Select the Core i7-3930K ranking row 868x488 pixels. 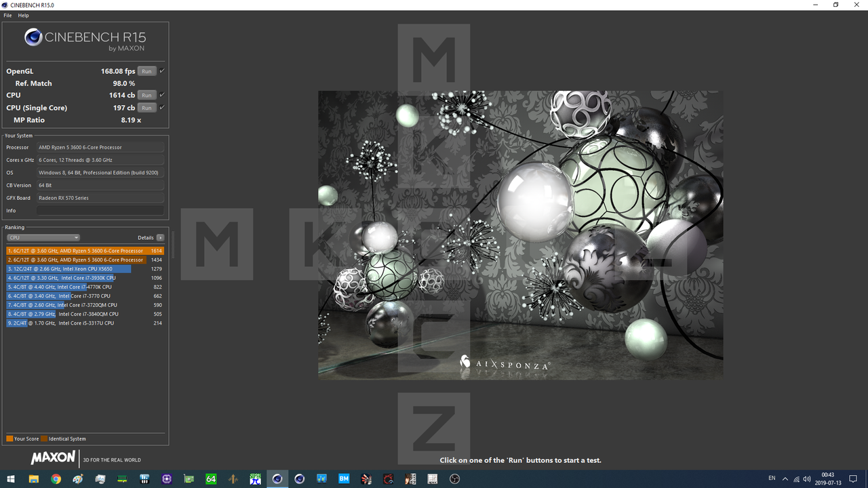pyautogui.click(x=85, y=278)
